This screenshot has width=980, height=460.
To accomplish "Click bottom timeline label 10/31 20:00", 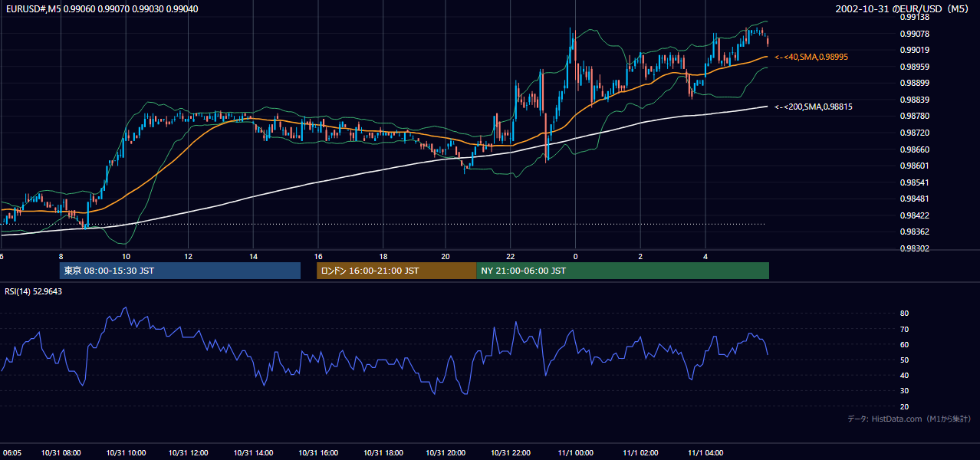I will pyautogui.click(x=446, y=453).
